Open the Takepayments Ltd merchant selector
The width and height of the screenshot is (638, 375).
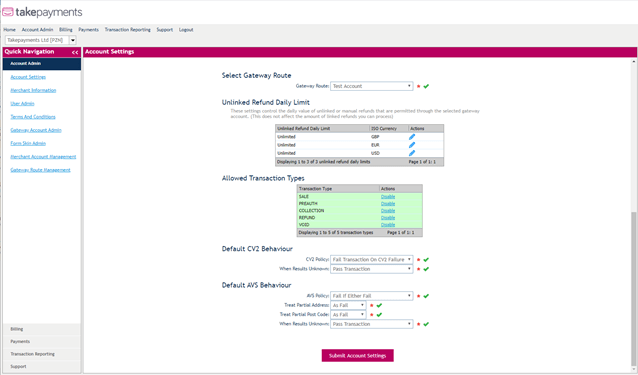(x=41, y=40)
